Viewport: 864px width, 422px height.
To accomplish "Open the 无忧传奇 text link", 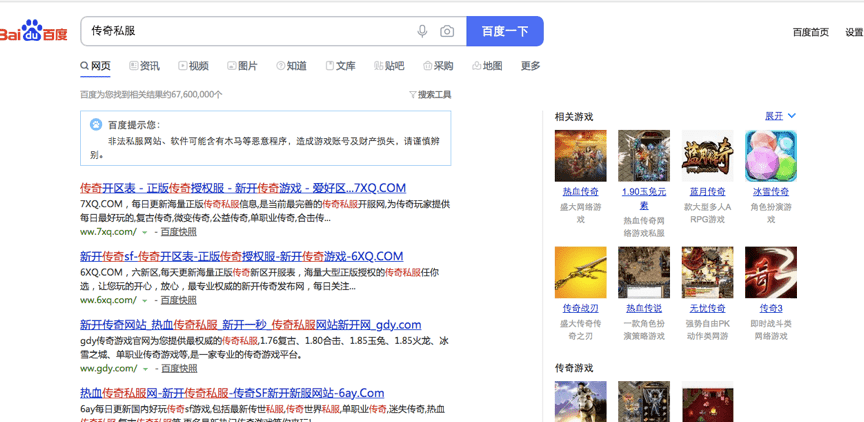I will [708, 308].
